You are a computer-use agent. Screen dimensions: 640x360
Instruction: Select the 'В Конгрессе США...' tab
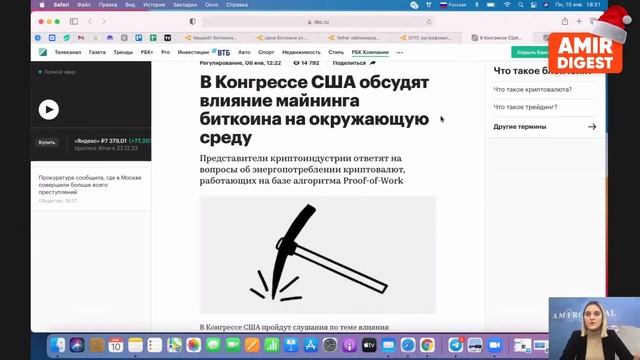497,38
